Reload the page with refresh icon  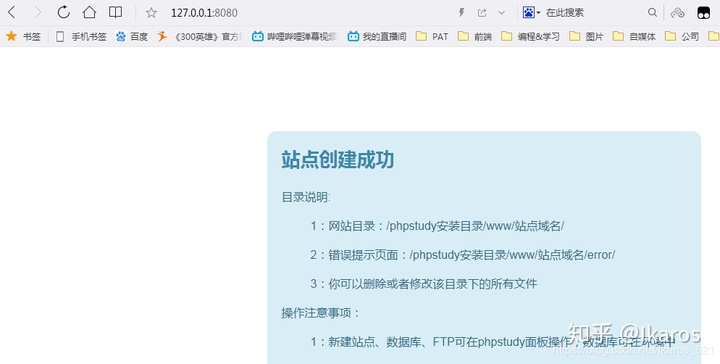(x=63, y=12)
